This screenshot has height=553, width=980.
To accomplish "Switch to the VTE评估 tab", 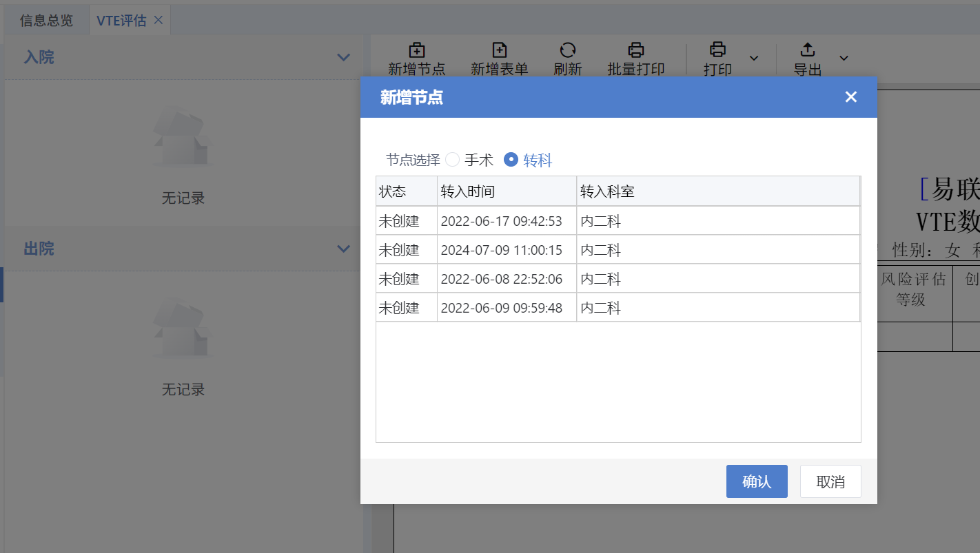I will coord(121,20).
